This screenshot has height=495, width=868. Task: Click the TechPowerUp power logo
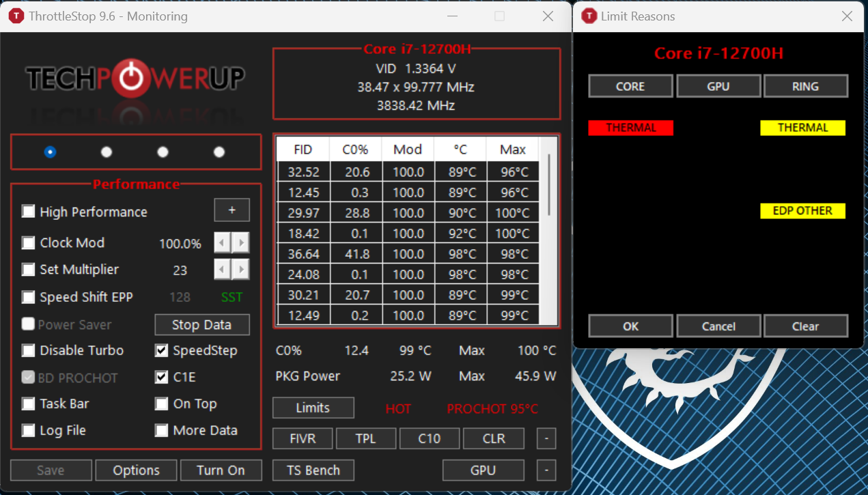137,79
